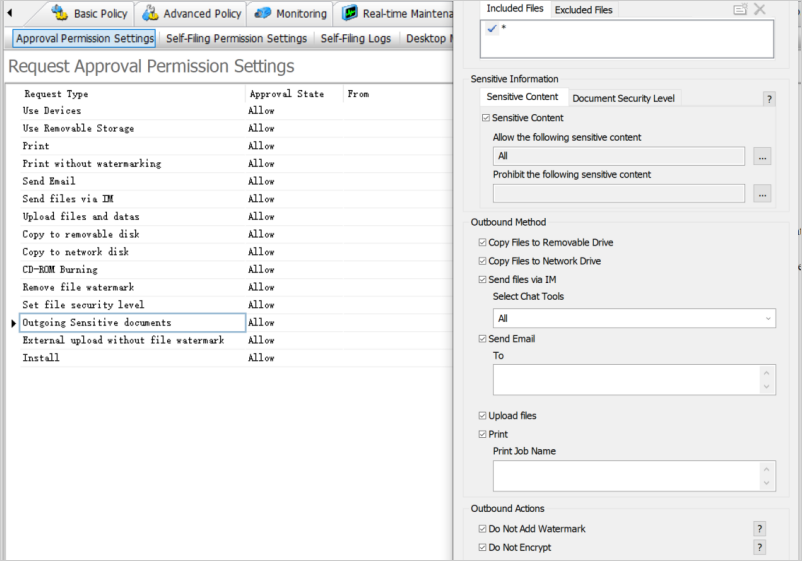Click the panel options icon beside the close X

coord(740,9)
